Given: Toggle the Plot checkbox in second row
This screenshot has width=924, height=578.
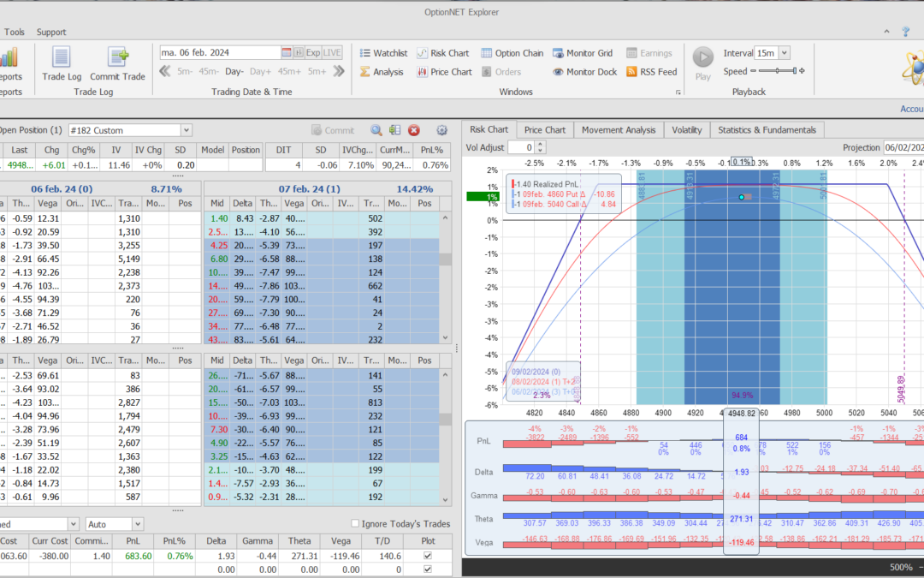Looking at the screenshot, I should [x=428, y=569].
